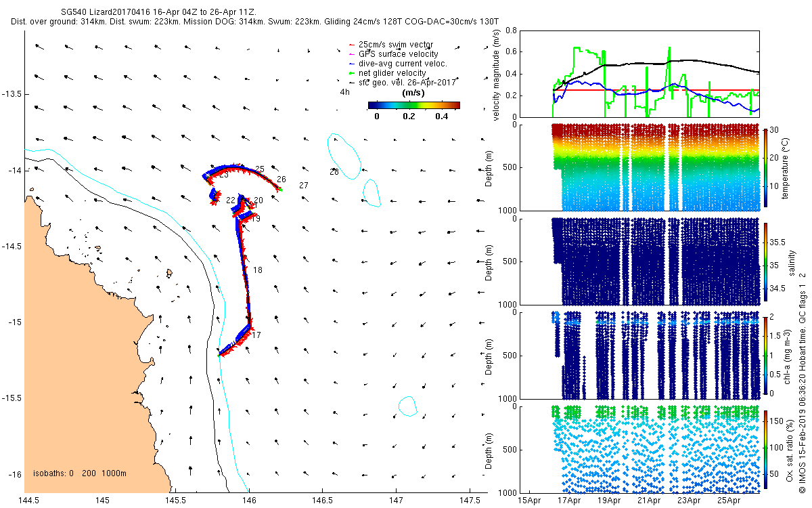Click the '35.5' salinity colorbar tick
The height and width of the screenshot is (508, 812).
tap(778, 242)
